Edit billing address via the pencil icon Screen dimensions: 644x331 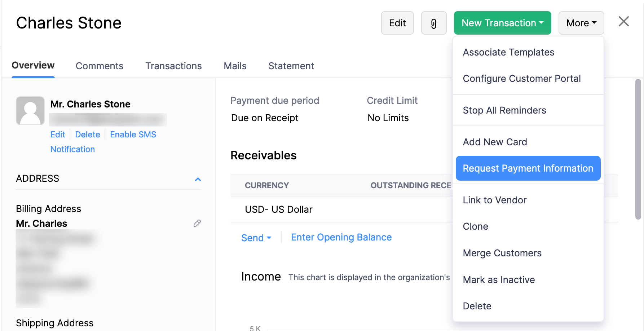coord(197,224)
